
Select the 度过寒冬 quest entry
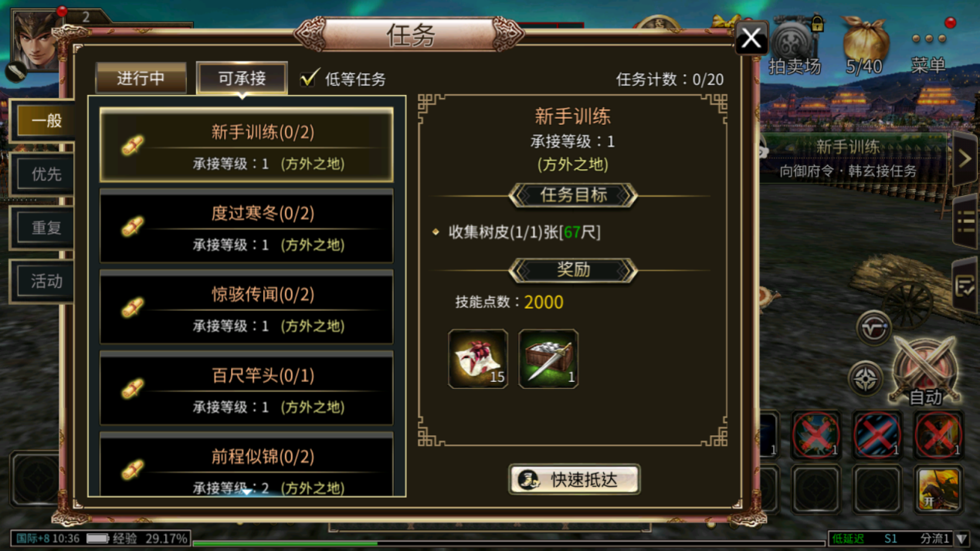click(x=246, y=226)
